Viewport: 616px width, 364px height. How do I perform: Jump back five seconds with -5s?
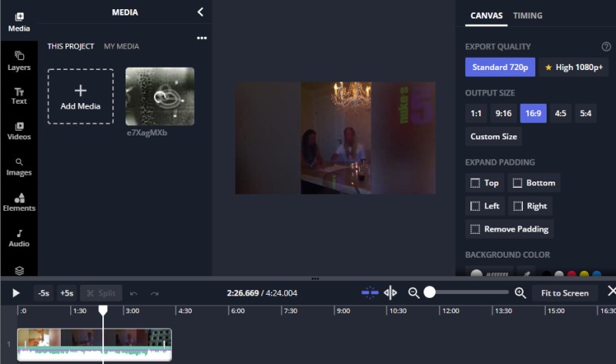click(44, 293)
